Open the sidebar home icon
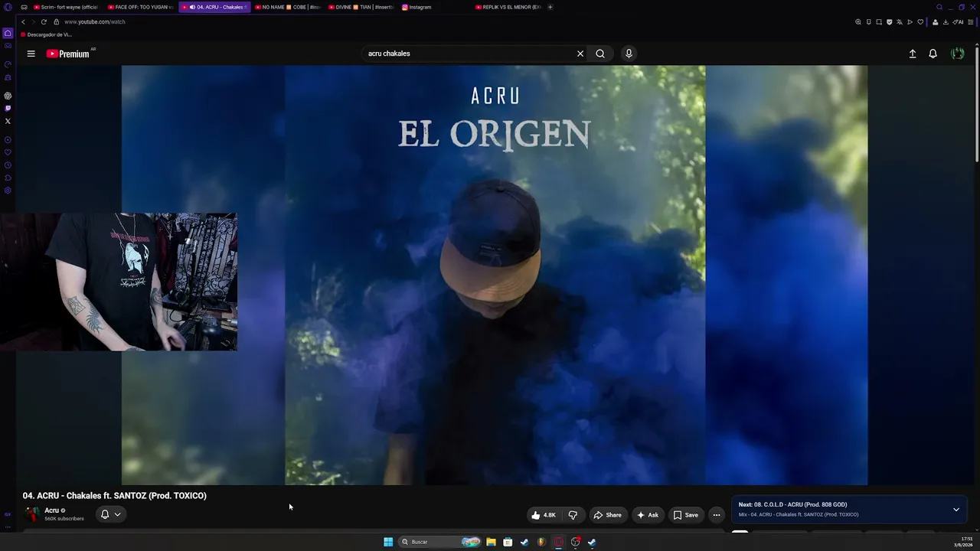 point(8,33)
